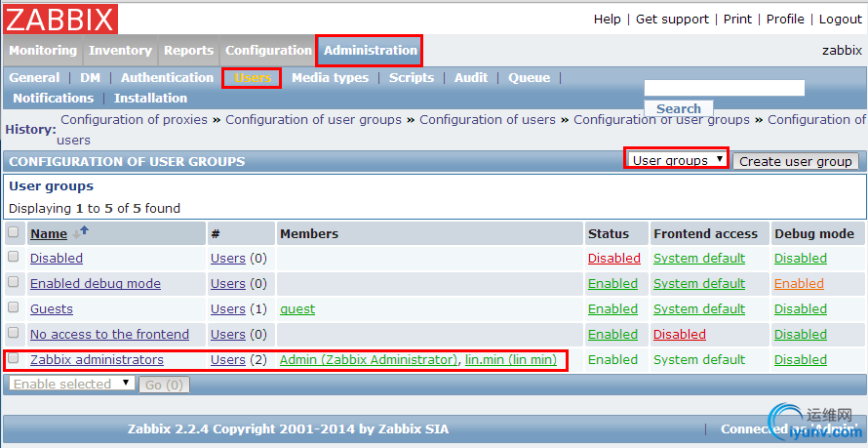Viewport: 868px width, 448px height.
Task: Click the Name column sort arrows
Action: point(80,232)
